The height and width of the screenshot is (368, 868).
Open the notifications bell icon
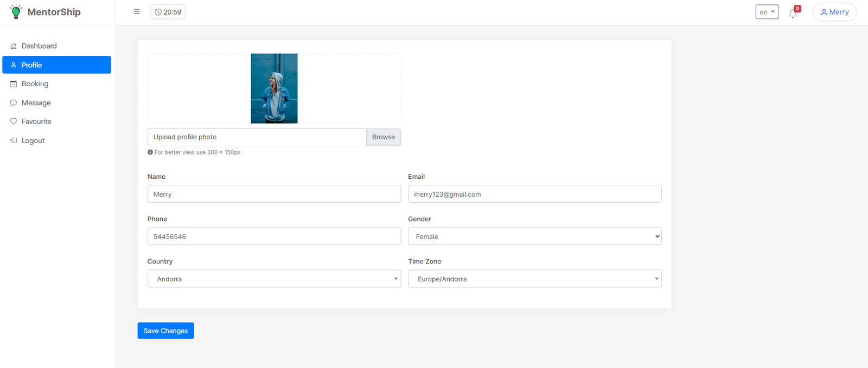(793, 14)
